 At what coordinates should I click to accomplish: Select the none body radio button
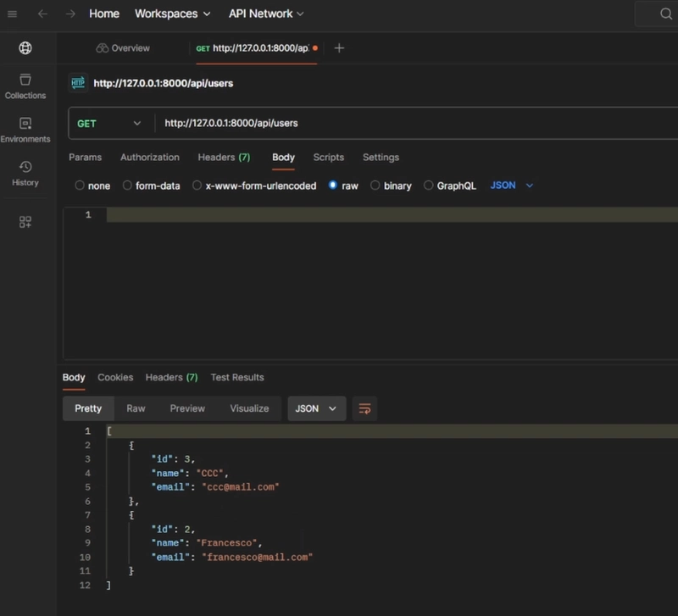[80, 186]
